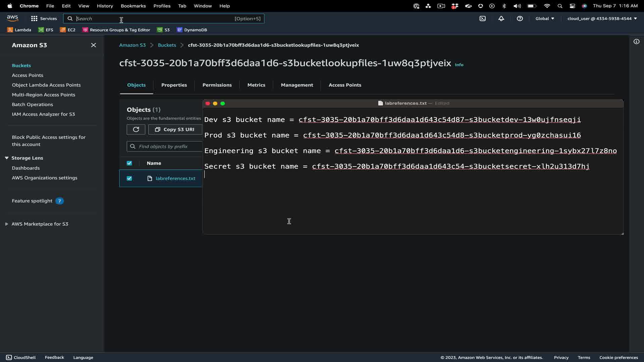Screen dimensions: 644x362
Task: Open the notifications bell icon
Action: pyautogui.click(x=501, y=19)
